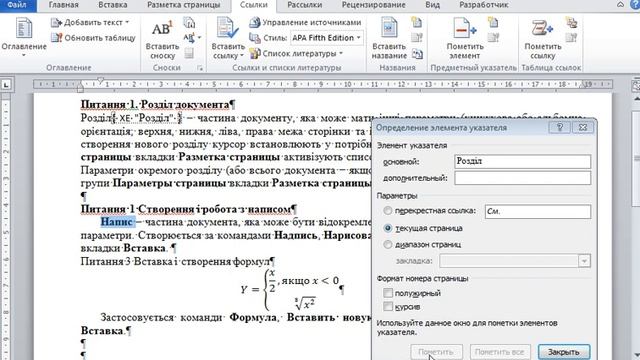Switch to the Главная tab
Viewport: 640px width, 360px height.
pos(63,5)
